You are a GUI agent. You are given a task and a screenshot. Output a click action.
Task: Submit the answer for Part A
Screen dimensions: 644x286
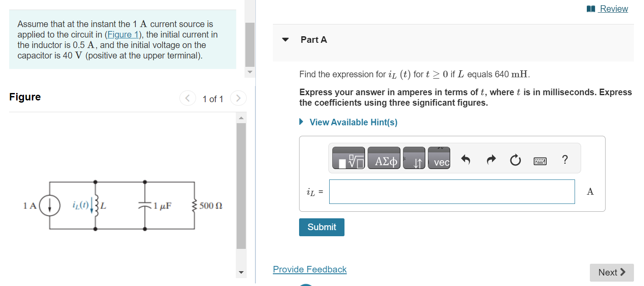tap(321, 227)
